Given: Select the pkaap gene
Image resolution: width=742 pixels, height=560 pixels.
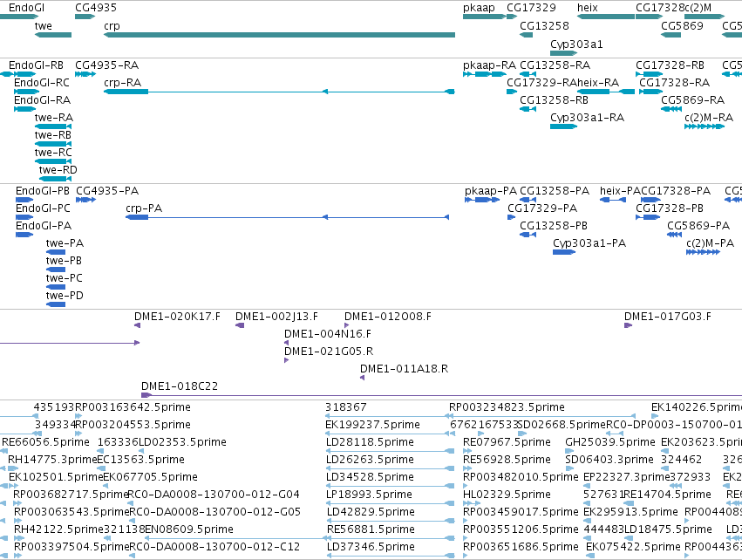Looking at the screenshot, I should coord(484,17).
